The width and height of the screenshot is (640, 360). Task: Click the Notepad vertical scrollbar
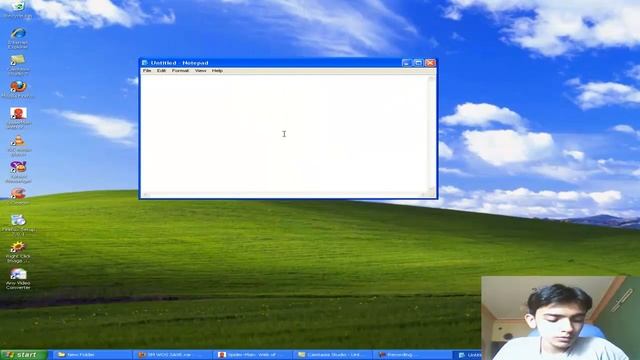(431, 133)
